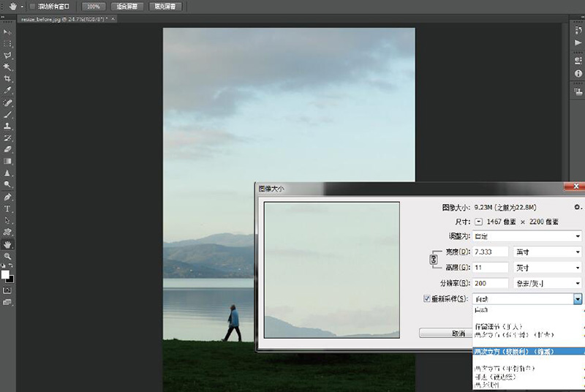Swap foreground and background colors
585x392 pixels.
(11, 265)
